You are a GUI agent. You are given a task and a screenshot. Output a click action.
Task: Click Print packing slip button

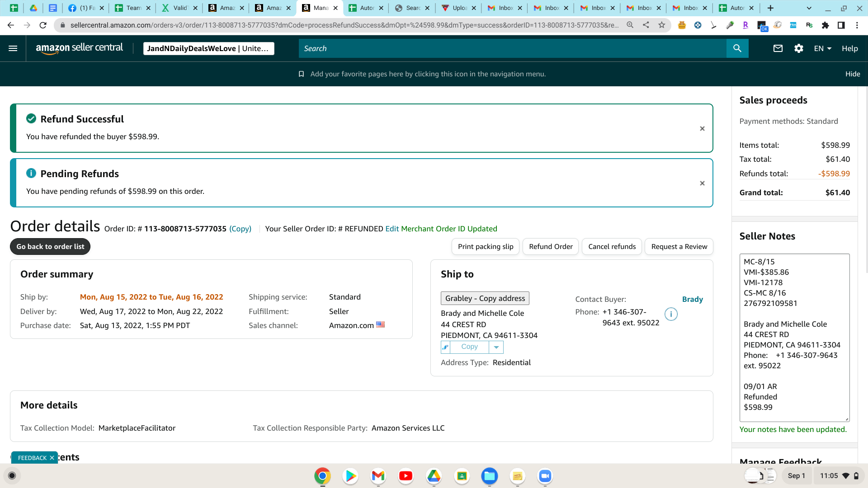(486, 247)
